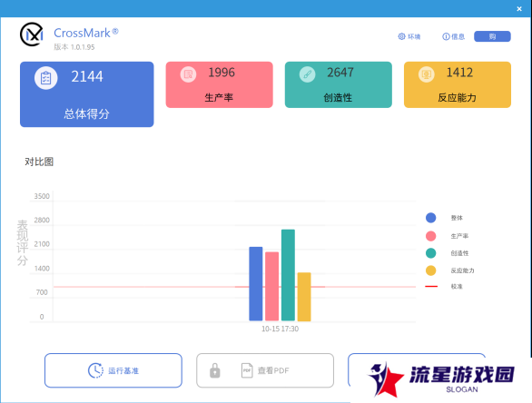
Task: Click the blue purchase button
Action: click(x=492, y=36)
